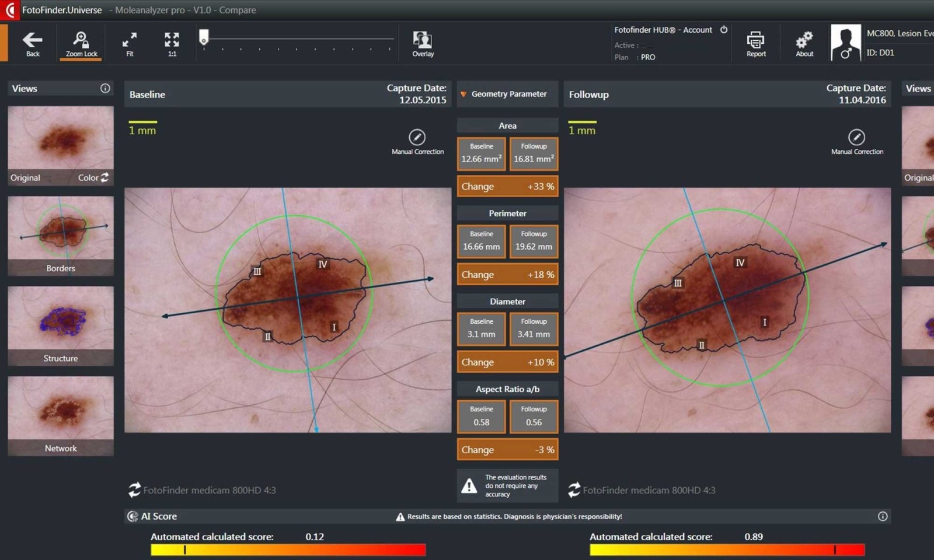Open the Views info icon
This screenshot has height=560, width=934.
(x=105, y=88)
